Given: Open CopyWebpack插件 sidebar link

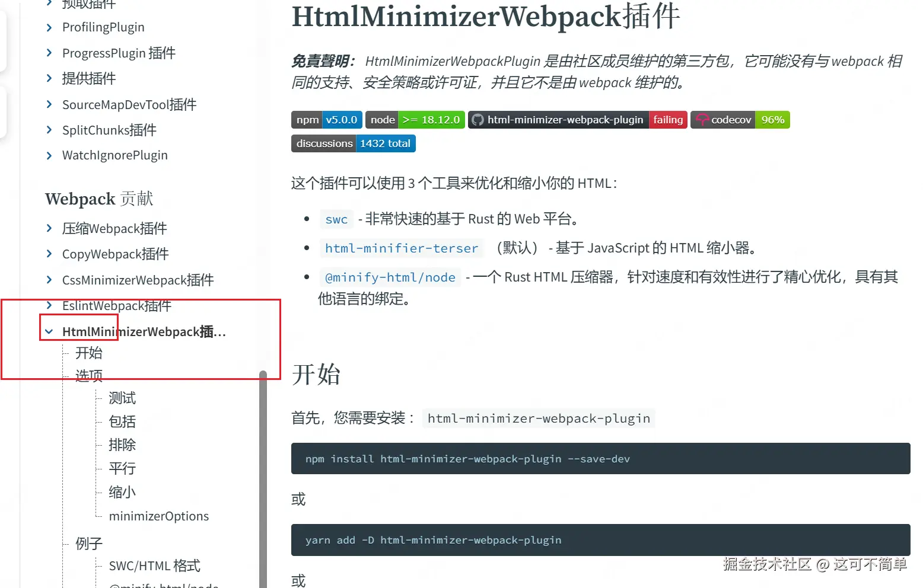Looking at the screenshot, I should tap(116, 254).
